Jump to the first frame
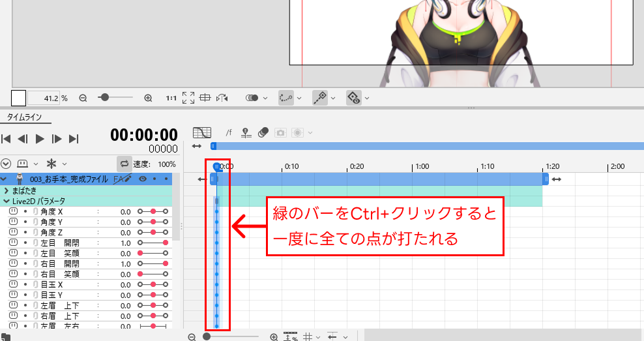The width and height of the screenshot is (644, 341). click(x=6, y=139)
